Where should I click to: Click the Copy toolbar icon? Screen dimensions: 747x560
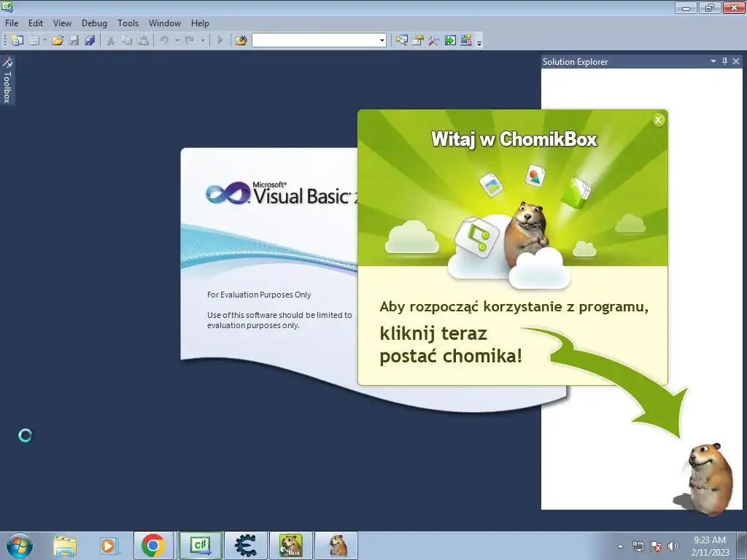(126, 41)
